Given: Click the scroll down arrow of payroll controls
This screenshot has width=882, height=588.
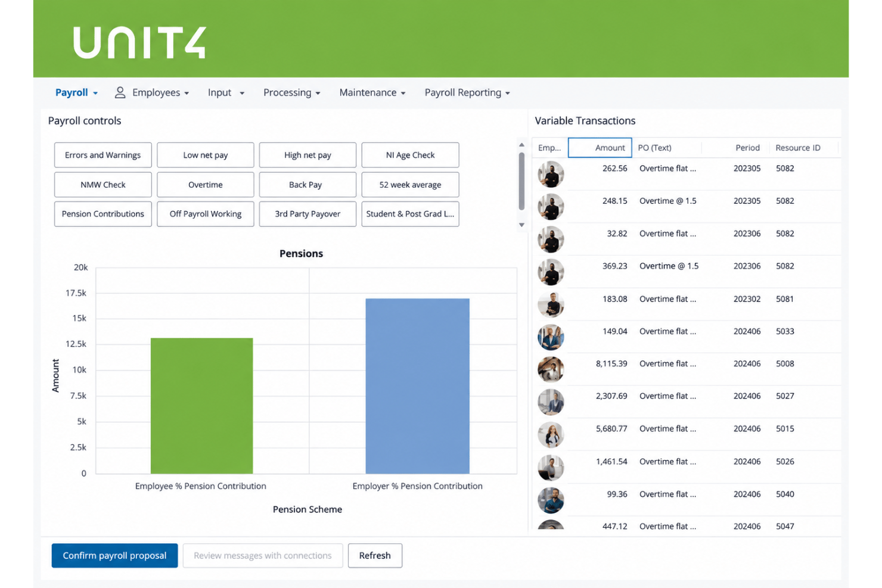Looking at the screenshot, I should tap(521, 225).
